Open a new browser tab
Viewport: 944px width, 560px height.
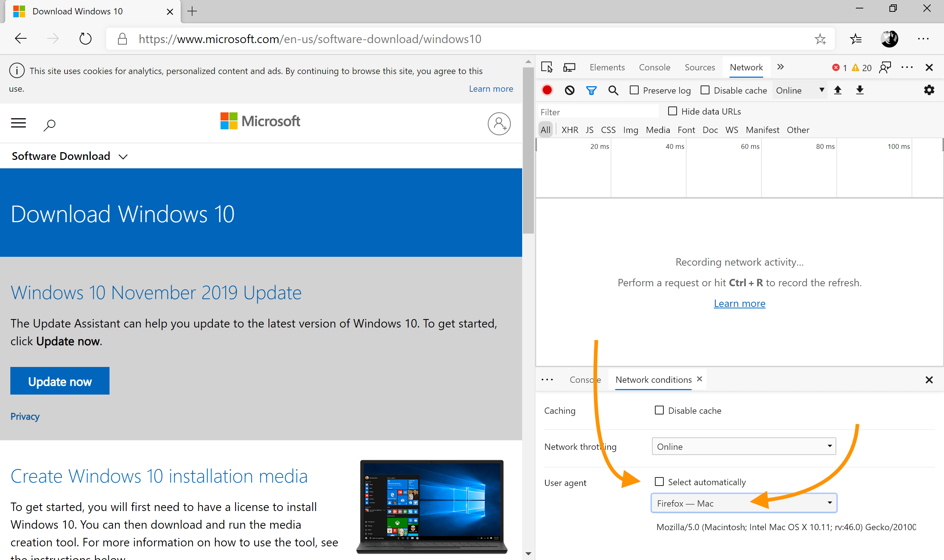click(192, 11)
